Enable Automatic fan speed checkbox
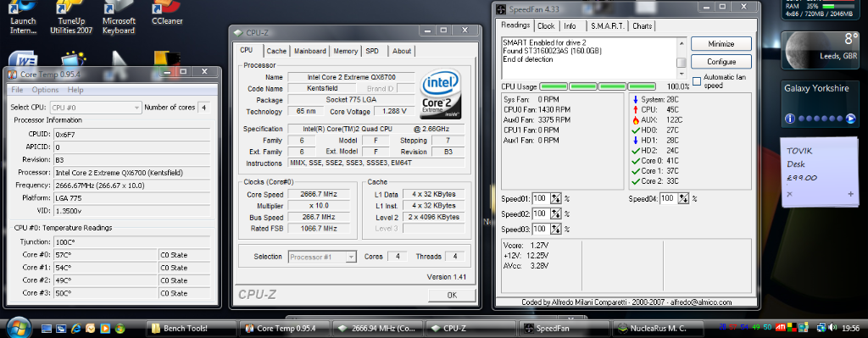The image size is (868, 338). tap(697, 80)
